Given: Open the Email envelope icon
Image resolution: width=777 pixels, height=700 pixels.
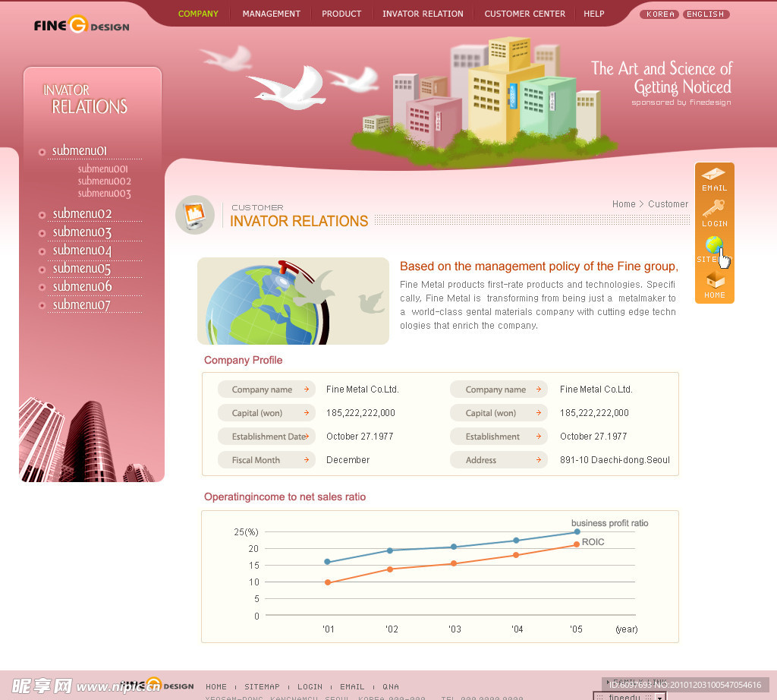Looking at the screenshot, I should tap(713, 174).
